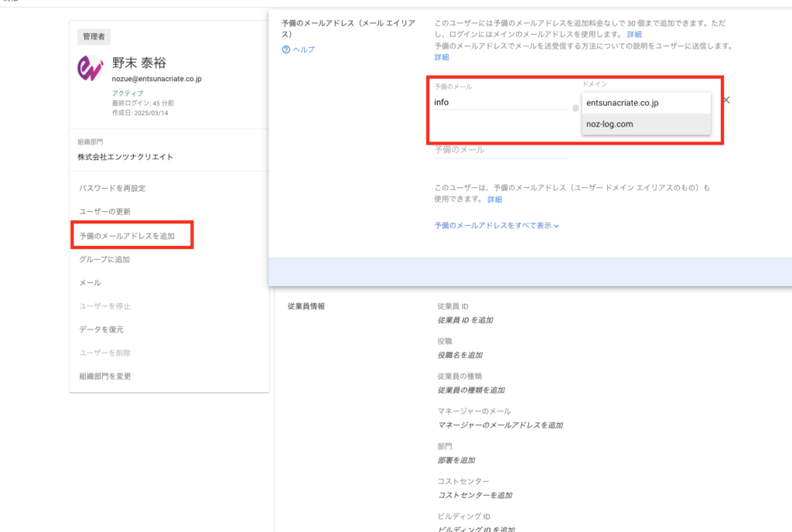Remove the info alias with X icon
The image size is (792, 532).
(x=726, y=101)
